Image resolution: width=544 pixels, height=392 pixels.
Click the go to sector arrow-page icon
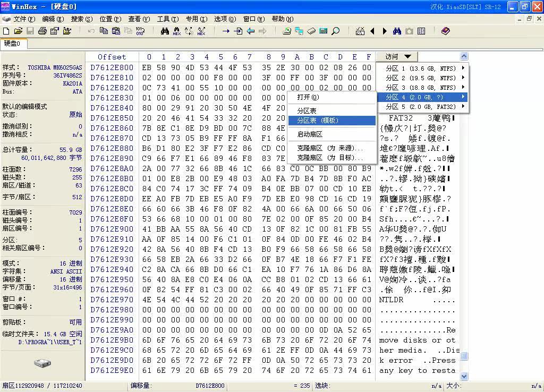pos(239,31)
